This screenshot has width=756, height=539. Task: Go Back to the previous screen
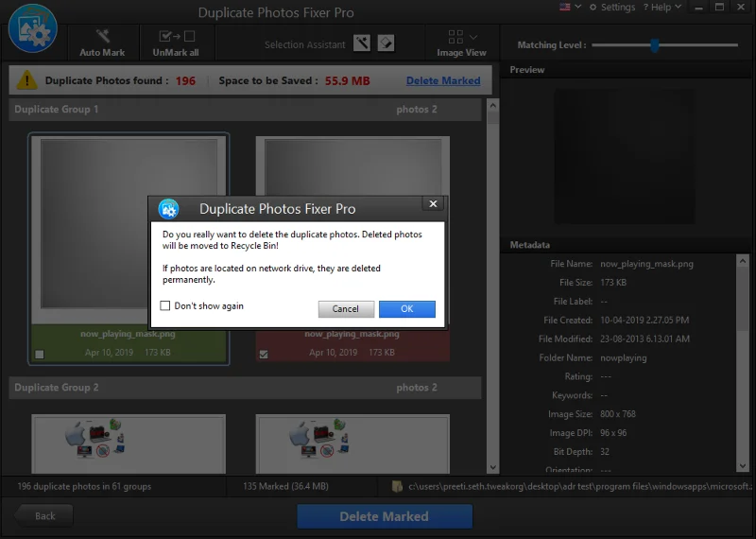43,516
